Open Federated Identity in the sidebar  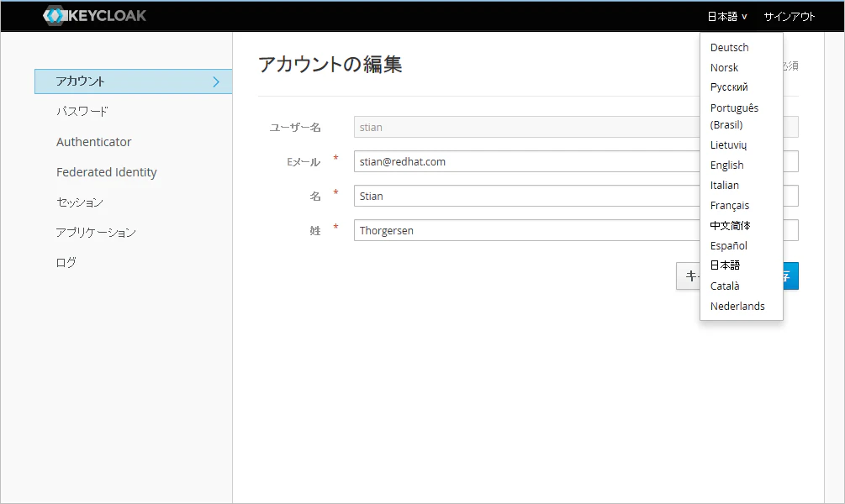[x=106, y=171]
